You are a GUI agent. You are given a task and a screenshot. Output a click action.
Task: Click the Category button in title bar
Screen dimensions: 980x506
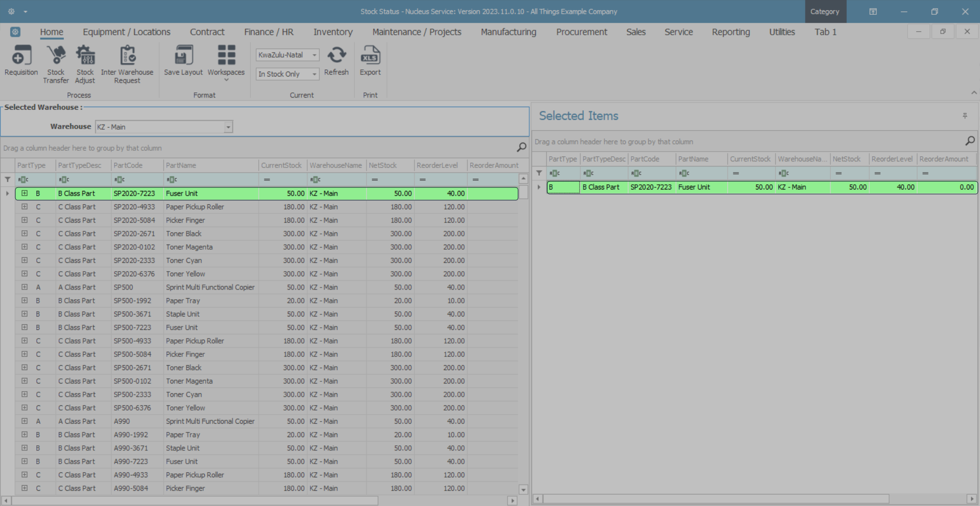tap(825, 11)
